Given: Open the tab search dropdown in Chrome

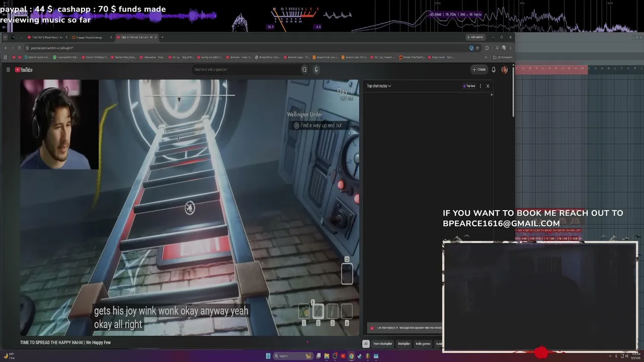Looking at the screenshot, I should (x=5, y=37).
